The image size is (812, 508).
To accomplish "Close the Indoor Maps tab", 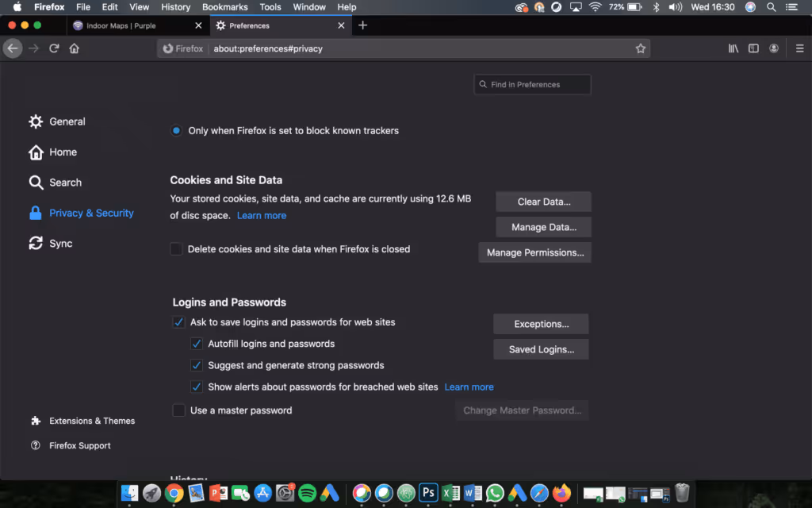I will click(x=198, y=25).
